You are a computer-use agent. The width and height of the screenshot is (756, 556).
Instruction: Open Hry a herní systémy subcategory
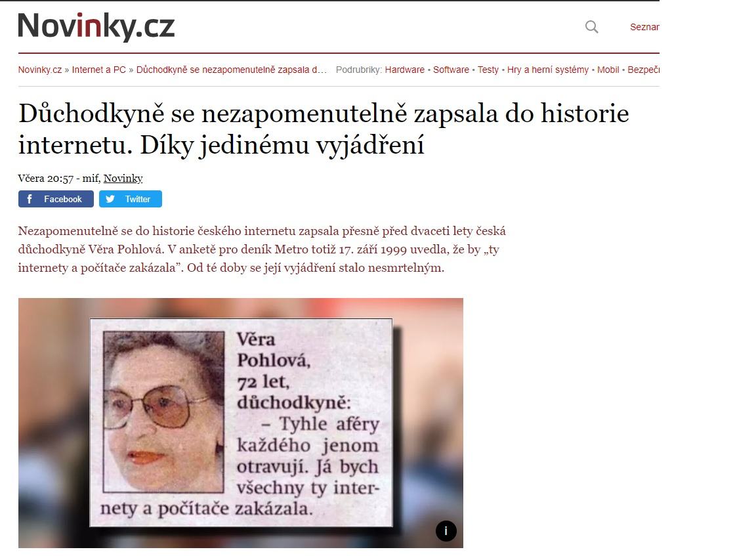click(x=548, y=70)
